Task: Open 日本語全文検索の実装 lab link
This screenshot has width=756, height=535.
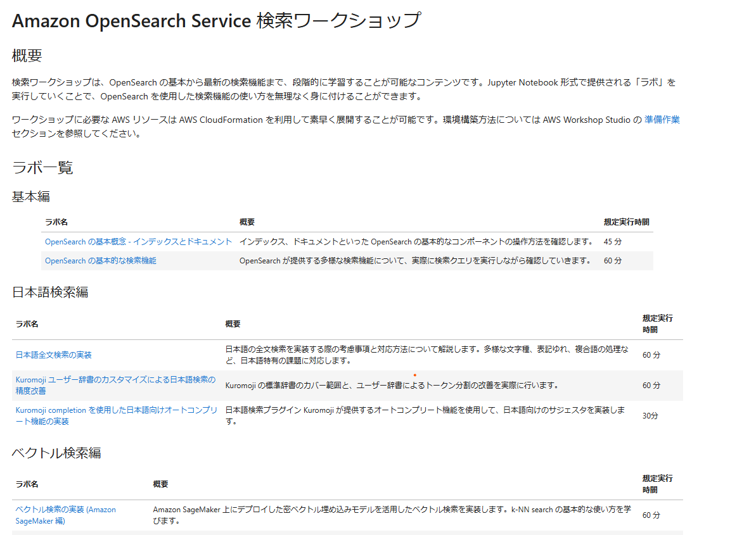Action: click(53, 355)
